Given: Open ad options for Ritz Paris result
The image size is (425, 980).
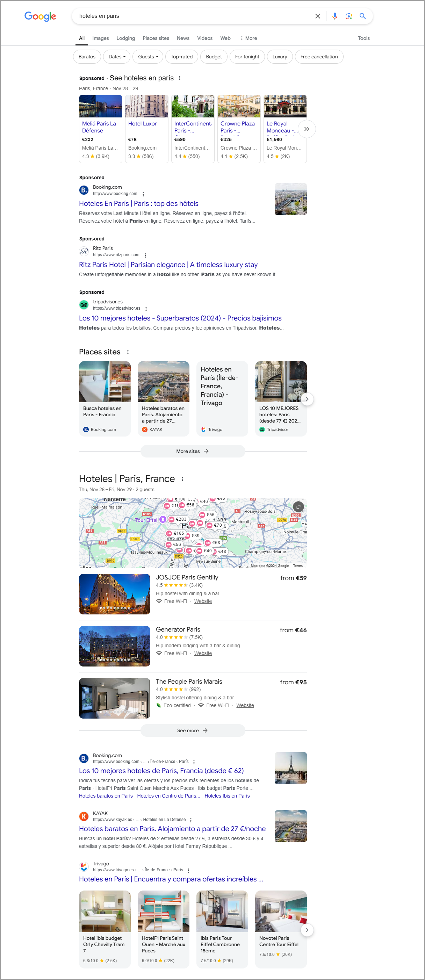Looking at the screenshot, I should 145,255.
